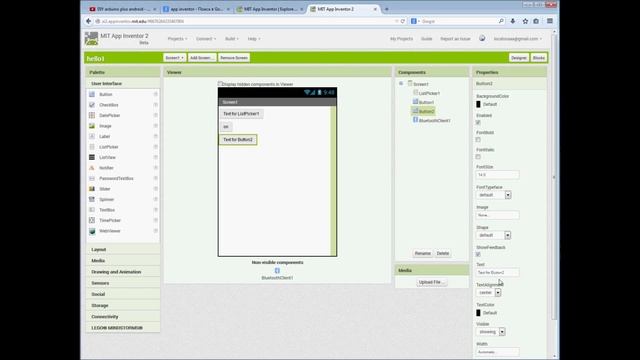Click the Slider palette icon
This screenshot has width=640, height=360.
click(92, 189)
